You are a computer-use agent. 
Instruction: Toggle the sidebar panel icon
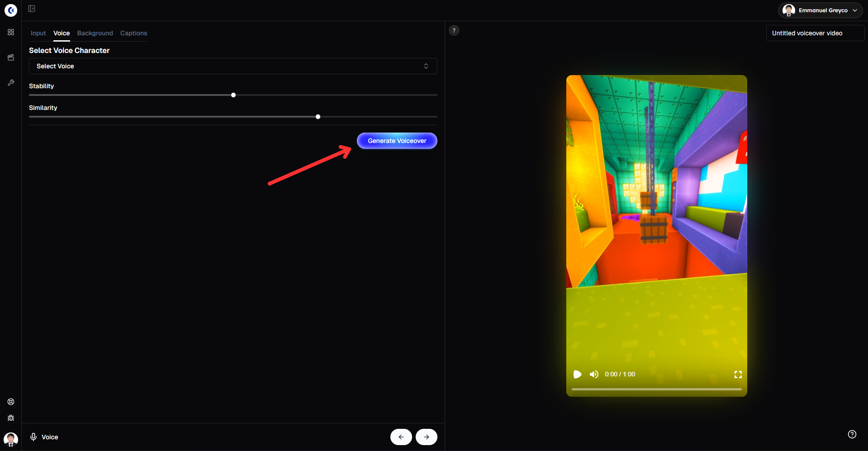click(32, 9)
